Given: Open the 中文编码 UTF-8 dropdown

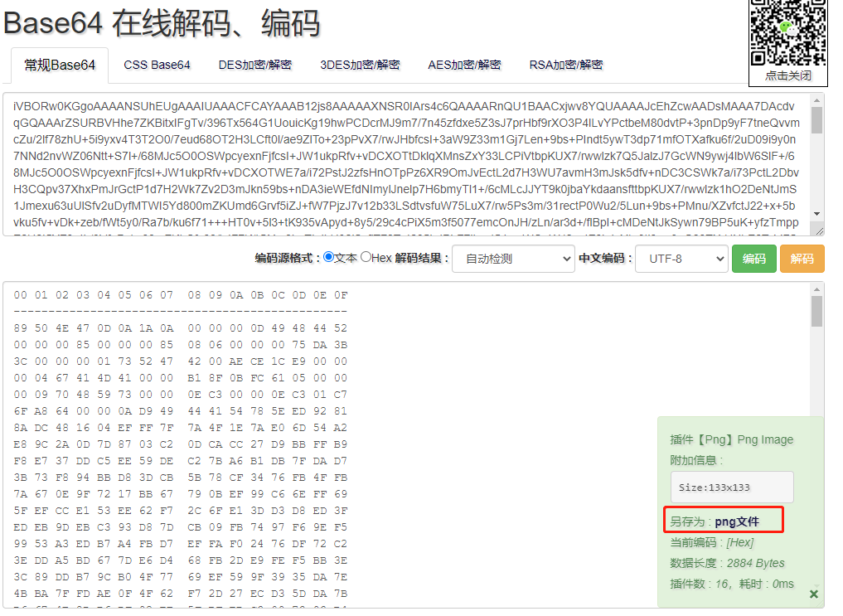Looking at the screenshot, I should [682, 259].
